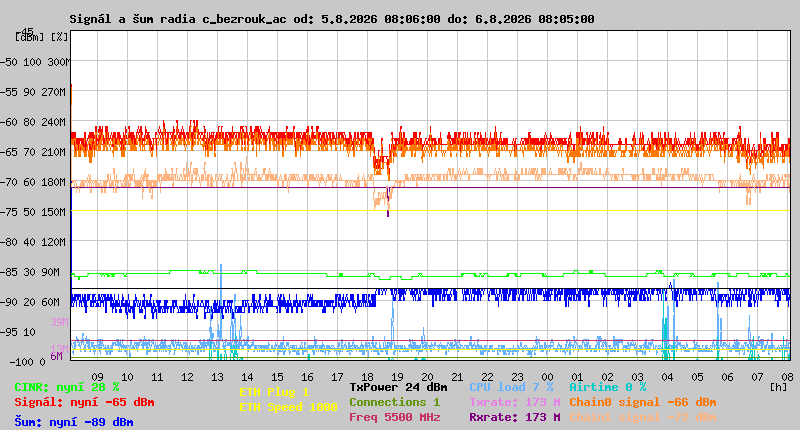This screenshot has height=430, width=800.
Task: Click the 'Connections 1' legend label
Action: (x=394, y=402)
